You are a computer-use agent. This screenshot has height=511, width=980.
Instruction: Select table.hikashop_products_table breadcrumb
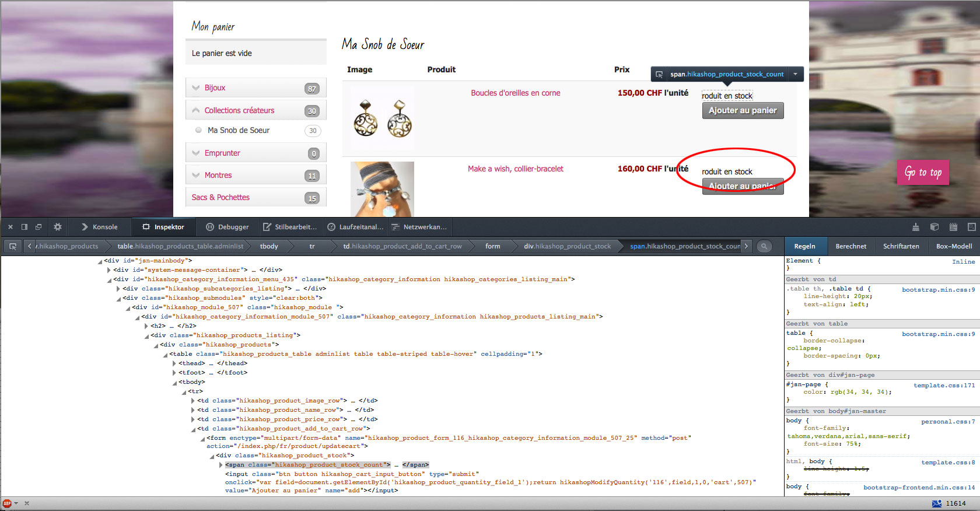[x=180, y=246]
